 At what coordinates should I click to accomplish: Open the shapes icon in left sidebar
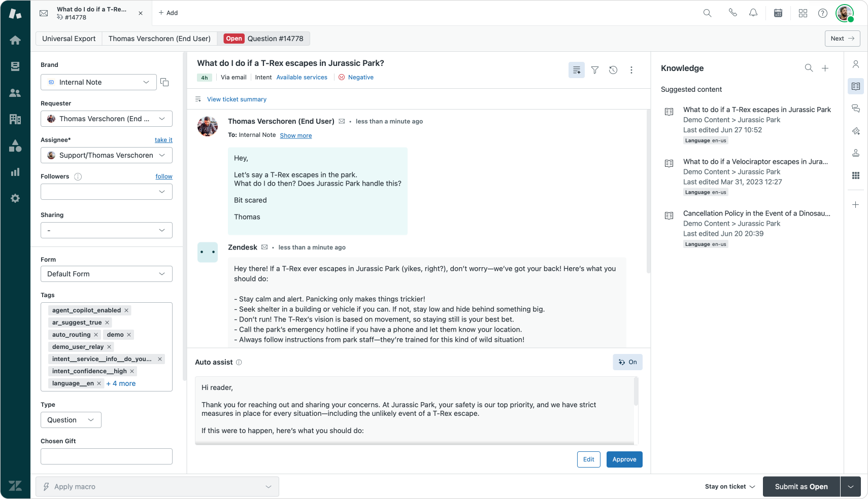15,146
